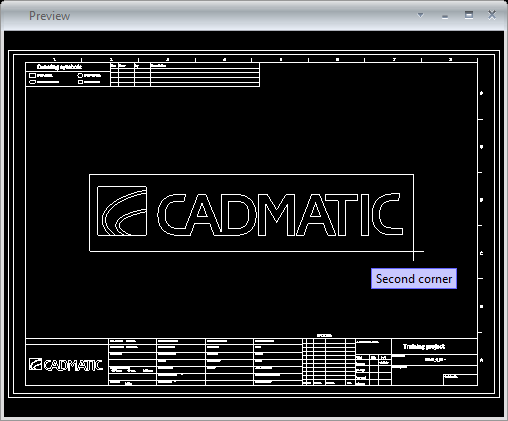508x421 pixels.
Task: Click the top-left corner of the selection rectangle
Action: tap(90, 174)
